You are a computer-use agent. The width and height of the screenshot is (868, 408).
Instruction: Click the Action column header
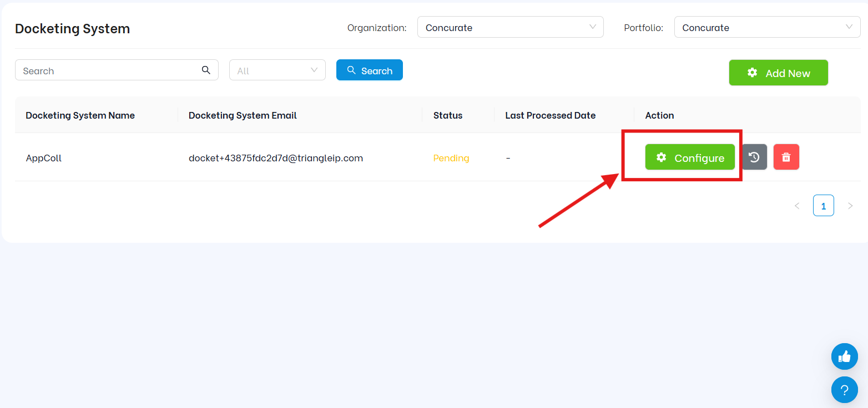click(659, 115)
